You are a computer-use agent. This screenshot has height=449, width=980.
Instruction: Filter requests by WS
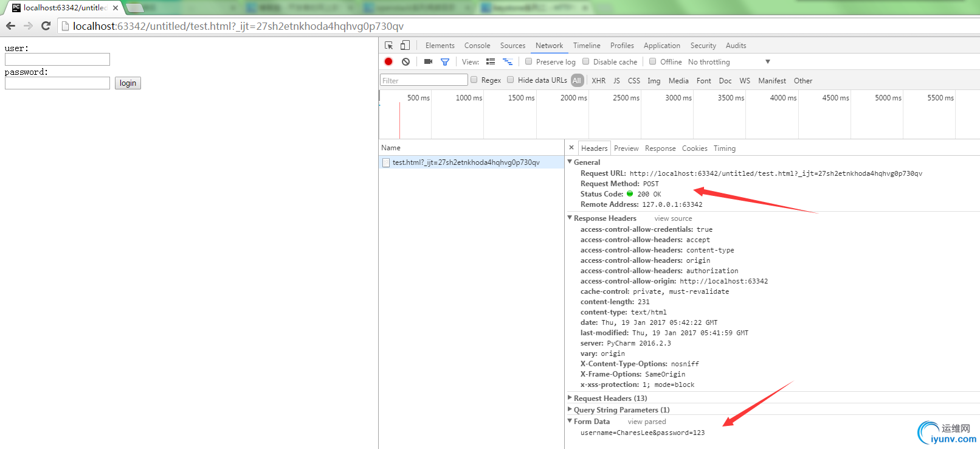pyautogui.click(x=745, y=80)
